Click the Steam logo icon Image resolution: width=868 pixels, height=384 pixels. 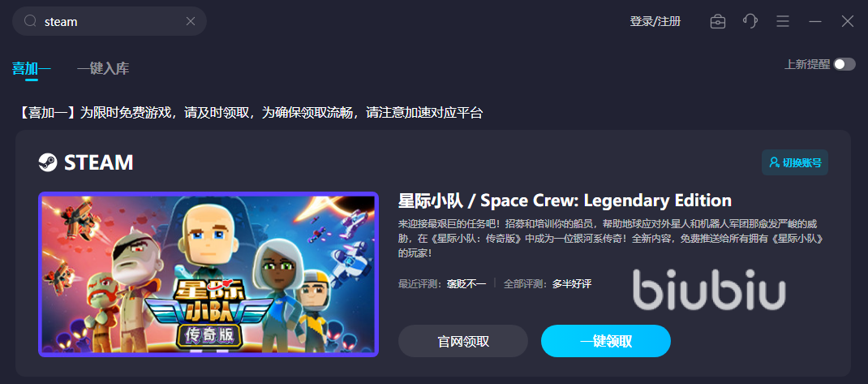pyautogui.click(x=48, y=162)
